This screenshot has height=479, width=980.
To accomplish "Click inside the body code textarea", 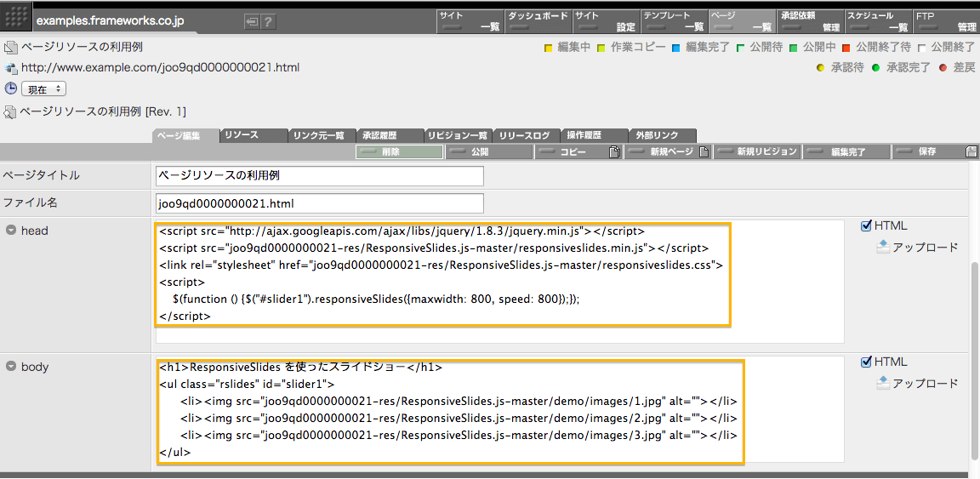I will point(499,409).
